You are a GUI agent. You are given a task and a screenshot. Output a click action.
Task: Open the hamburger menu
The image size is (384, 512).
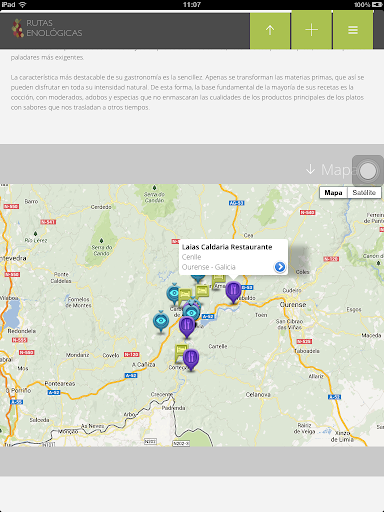coord(353,30)
